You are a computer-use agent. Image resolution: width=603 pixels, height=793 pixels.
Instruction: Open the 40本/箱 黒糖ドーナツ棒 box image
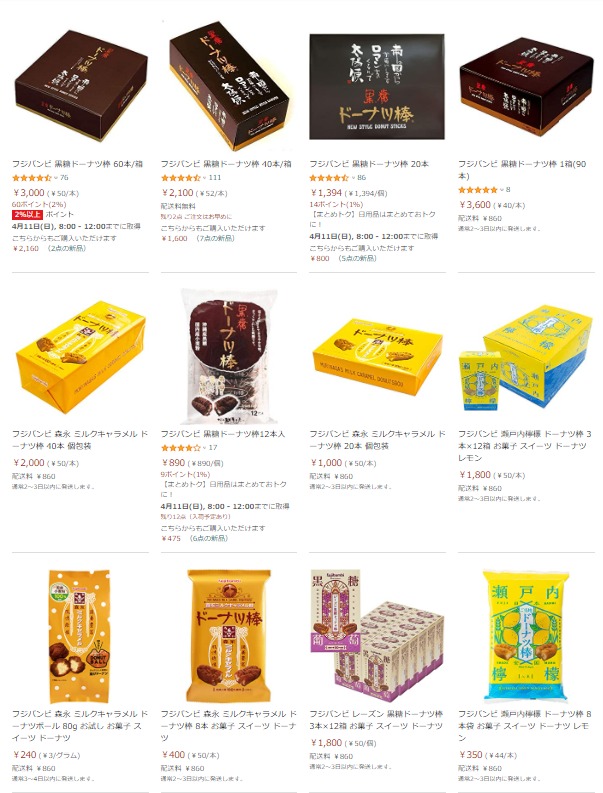pyautogui.click(x=229, y=86)
